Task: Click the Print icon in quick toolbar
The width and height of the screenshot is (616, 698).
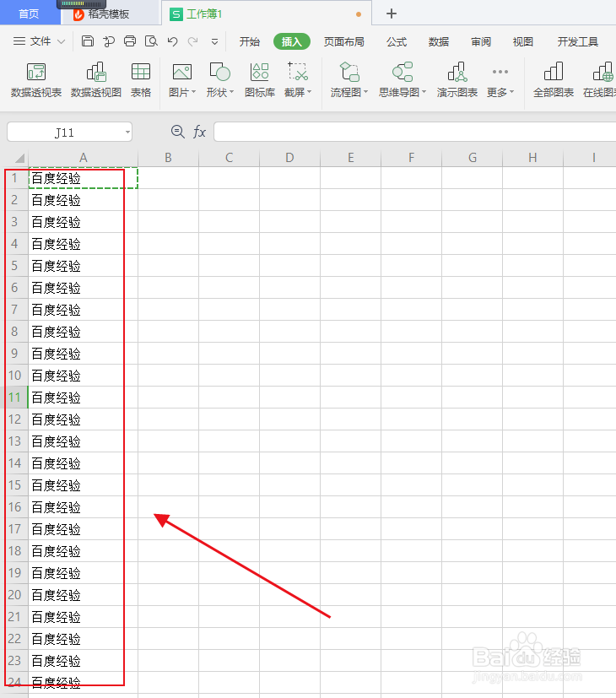Action: (130, 41)
